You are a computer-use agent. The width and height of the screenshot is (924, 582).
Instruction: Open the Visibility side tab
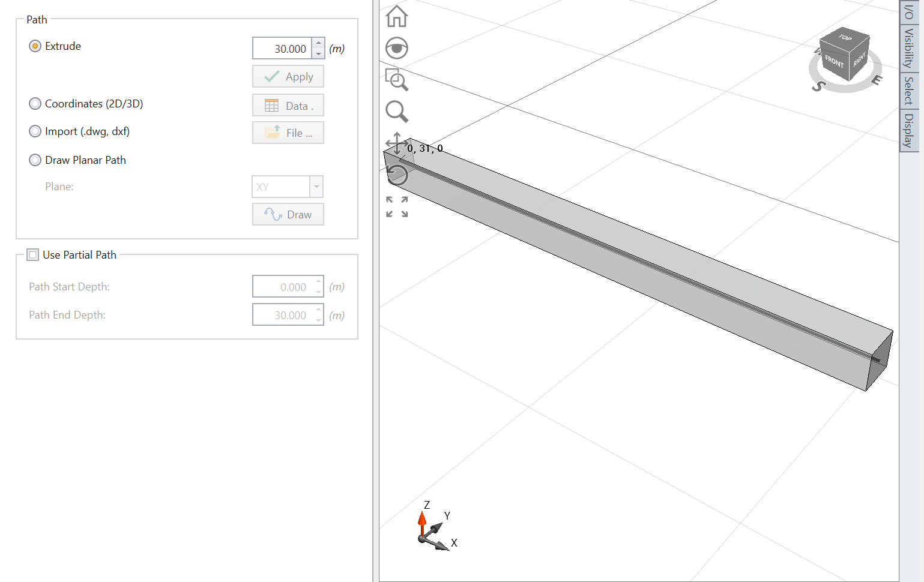coord(909,48)
